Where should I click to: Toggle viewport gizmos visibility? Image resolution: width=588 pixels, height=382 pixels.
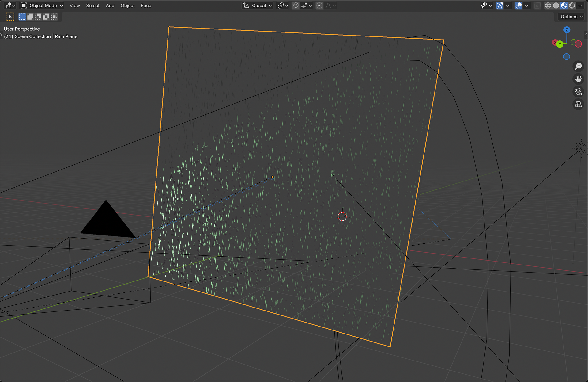point(499,6)
